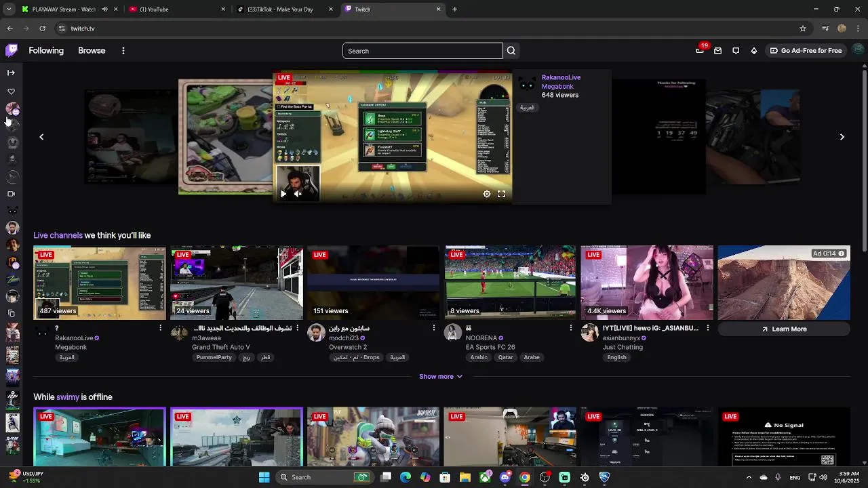Play the featured stream video
This screenshot has height=488, width=868.
tap(283, 194)
